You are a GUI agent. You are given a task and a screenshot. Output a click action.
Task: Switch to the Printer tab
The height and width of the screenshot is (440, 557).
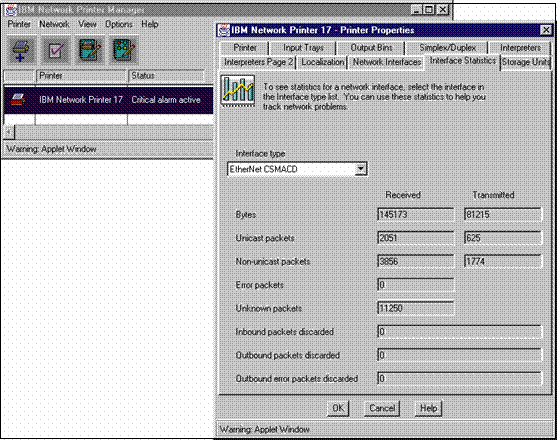coord(245,48)
